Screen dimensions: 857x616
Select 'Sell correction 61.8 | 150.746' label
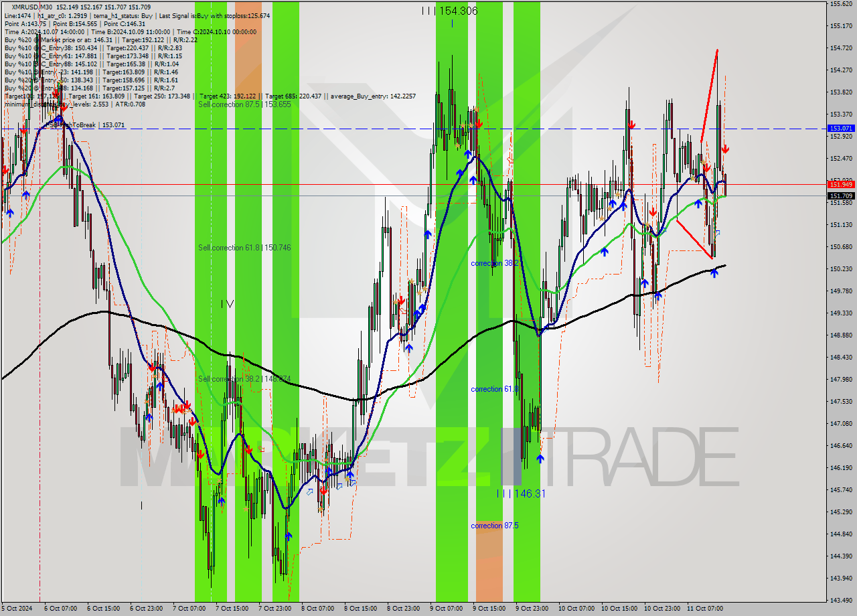(x=244, y=248)
